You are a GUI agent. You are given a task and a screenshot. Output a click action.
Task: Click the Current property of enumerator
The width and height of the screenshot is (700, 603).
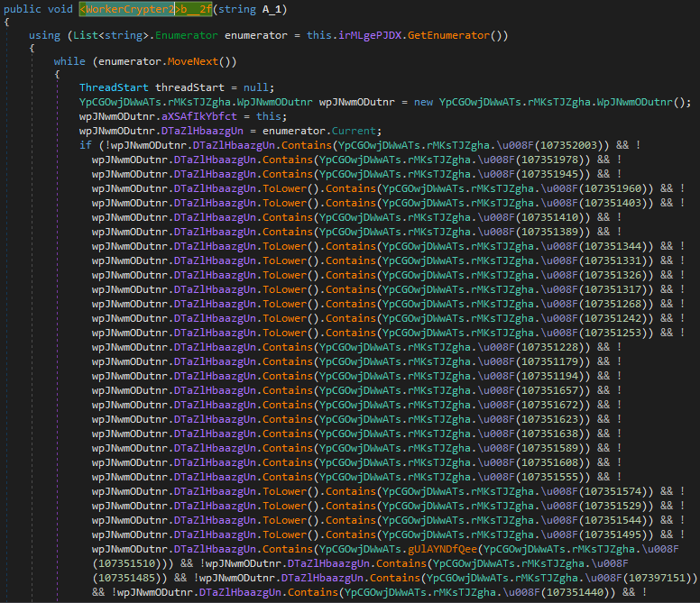[354, 131]
